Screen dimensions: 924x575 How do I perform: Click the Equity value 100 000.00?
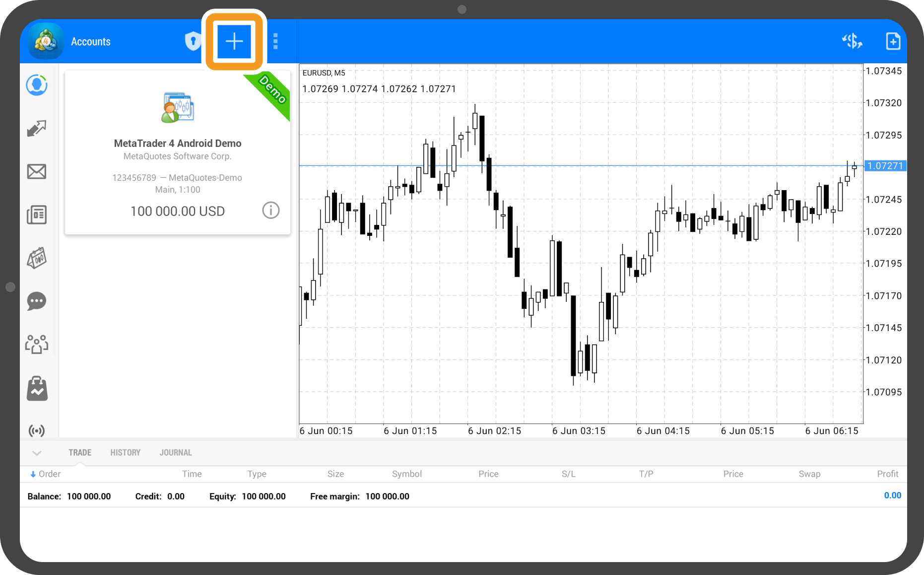(x=264, y=497)
